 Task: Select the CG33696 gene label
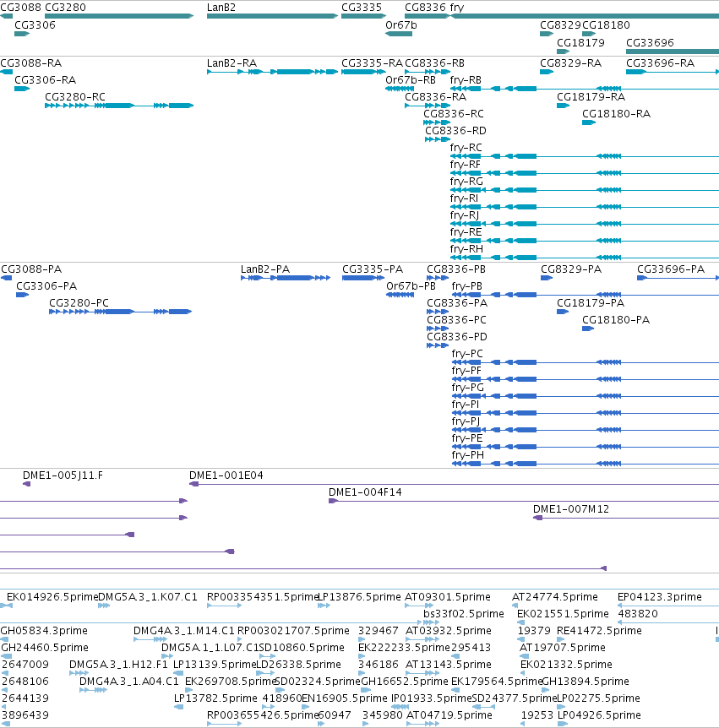pyautogui.click(x=650, y=43)
